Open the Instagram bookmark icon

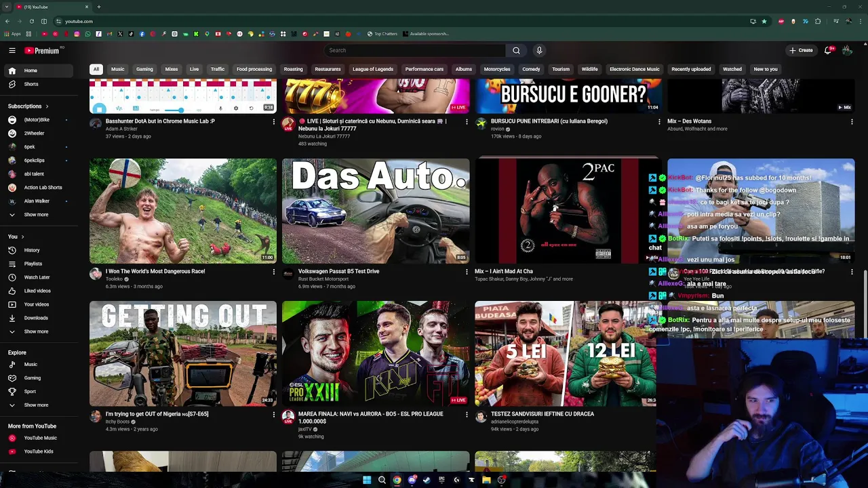pyautogui.click(x=77, y=34)
